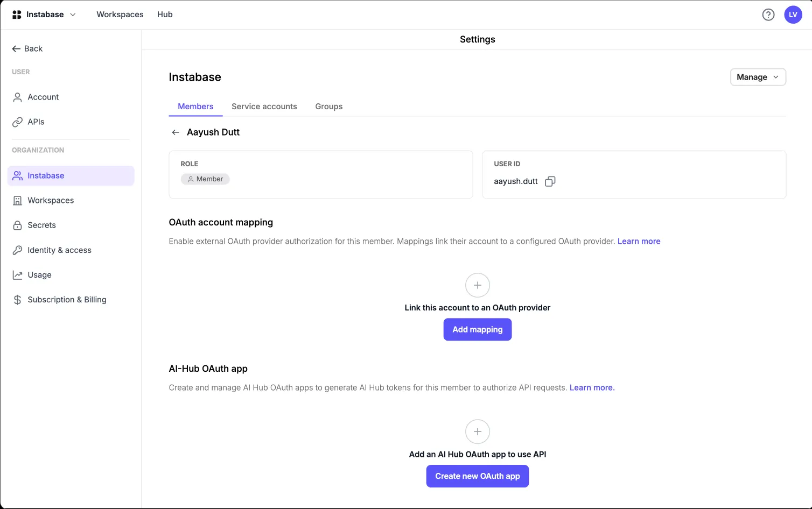Switch to the Groups tab
The width and height of the screenshot is (812, 509).
tap(329, 107)
